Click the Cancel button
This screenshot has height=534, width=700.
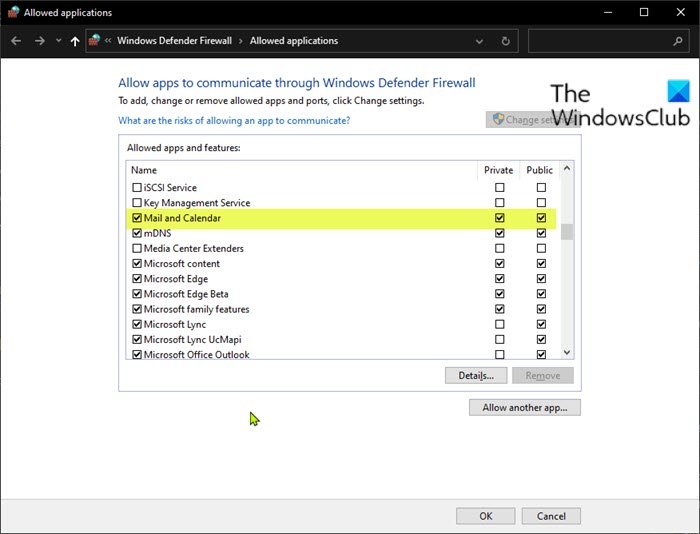pos(551,516)
